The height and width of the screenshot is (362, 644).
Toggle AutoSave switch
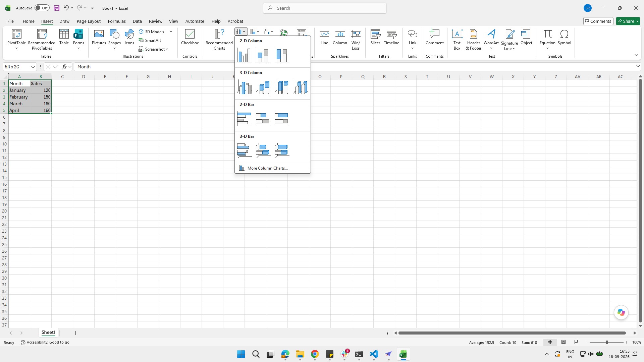pyautogui.click(x=42, y=8)
